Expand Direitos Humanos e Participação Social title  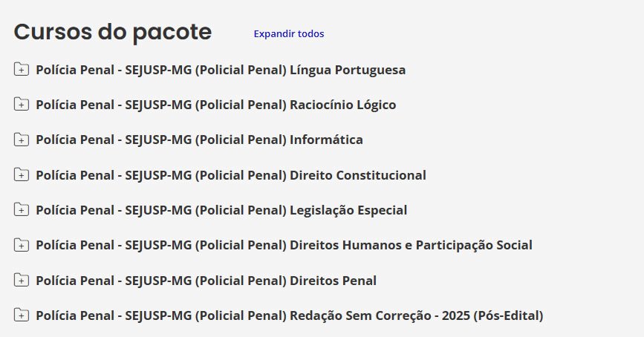pyautogui.click(x=284, y=245)
